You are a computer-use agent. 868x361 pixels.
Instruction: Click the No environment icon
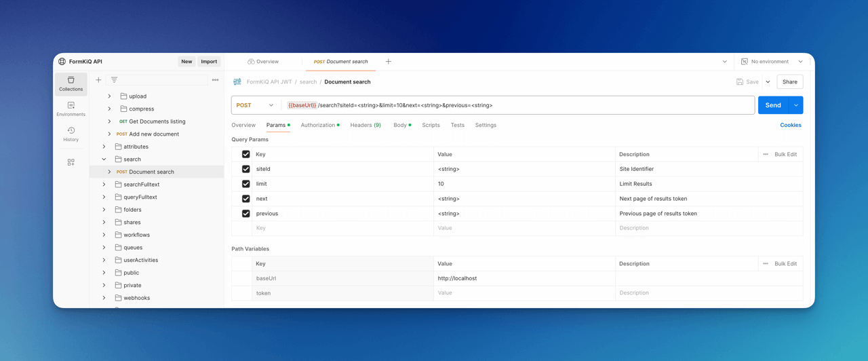(x=745, y=62)
